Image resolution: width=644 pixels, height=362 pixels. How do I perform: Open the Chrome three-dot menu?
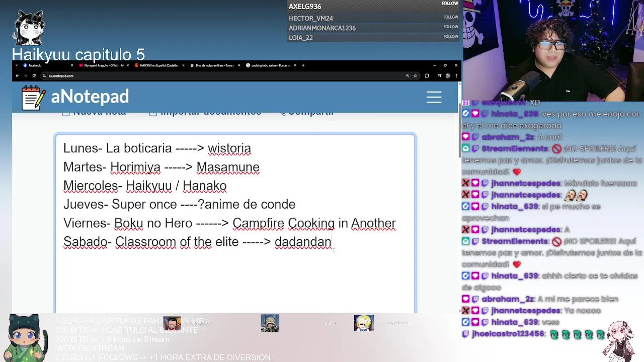[x=456, y=76]
